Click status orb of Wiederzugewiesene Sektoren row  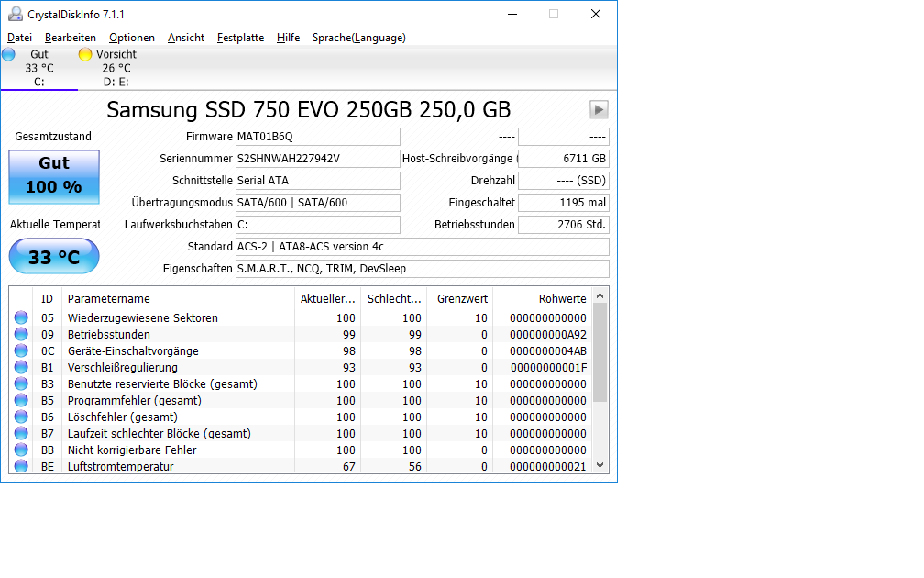point(21,317)
